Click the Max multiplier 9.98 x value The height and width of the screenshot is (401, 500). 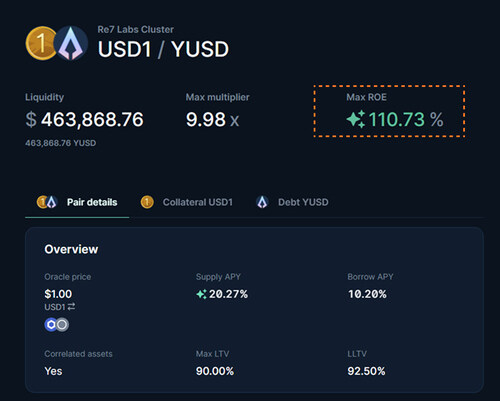pyautogui.click(x=212, y=119)
